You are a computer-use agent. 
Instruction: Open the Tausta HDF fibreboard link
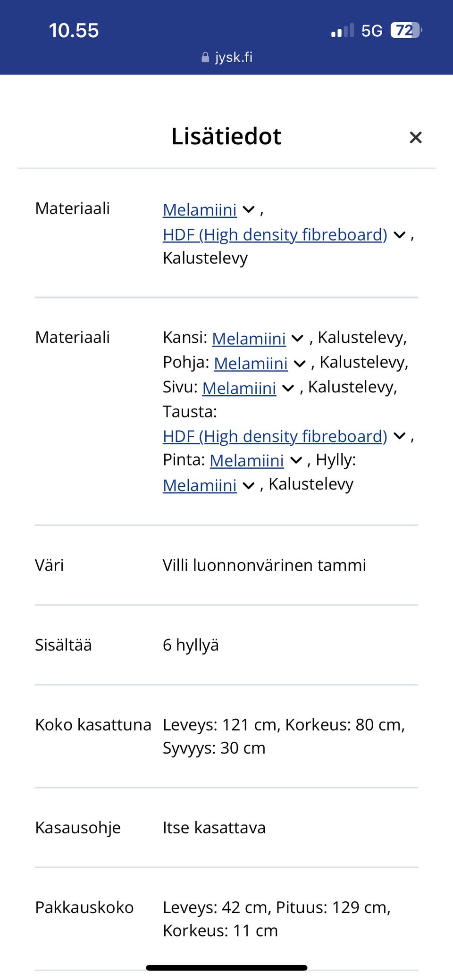(x=274, y=436)
